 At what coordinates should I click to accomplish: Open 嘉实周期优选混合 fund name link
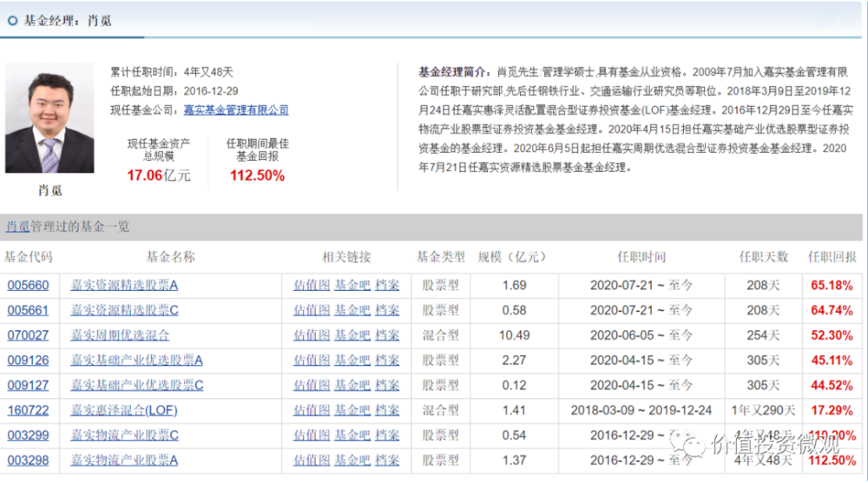pos(120,335)
